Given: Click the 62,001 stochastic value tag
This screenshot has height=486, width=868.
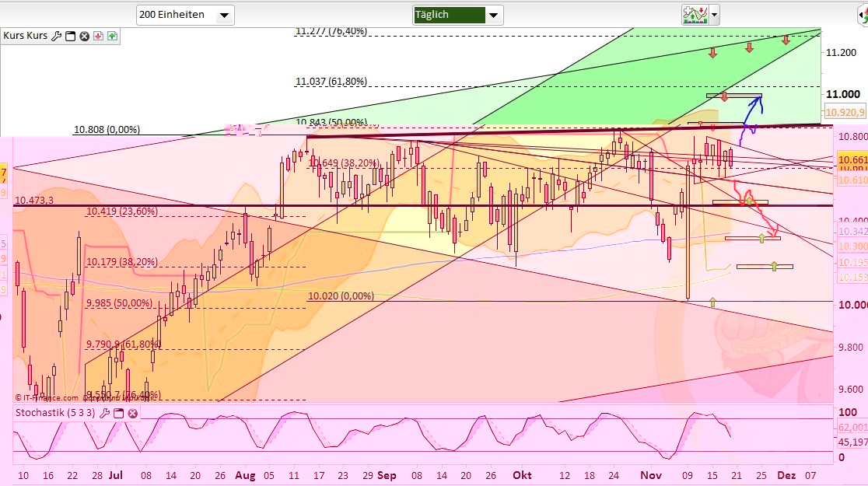Looking at the screenshot, I should tap(852, 428).
